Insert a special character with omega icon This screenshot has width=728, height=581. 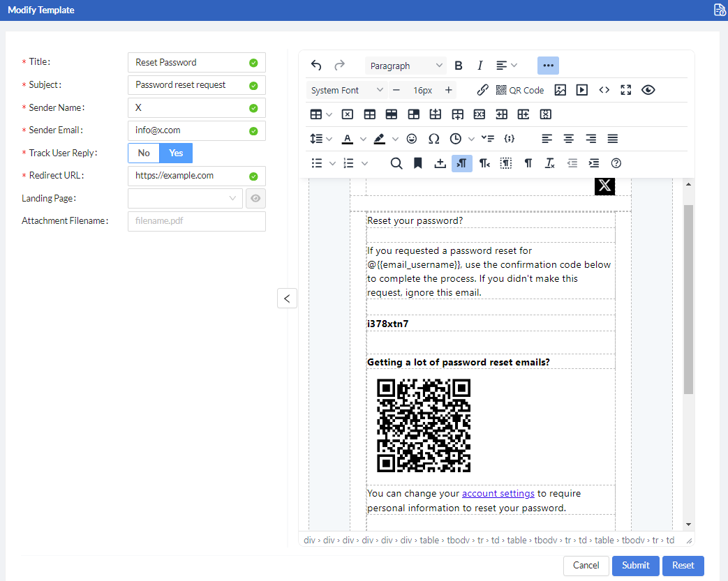[x=433, y=138]
